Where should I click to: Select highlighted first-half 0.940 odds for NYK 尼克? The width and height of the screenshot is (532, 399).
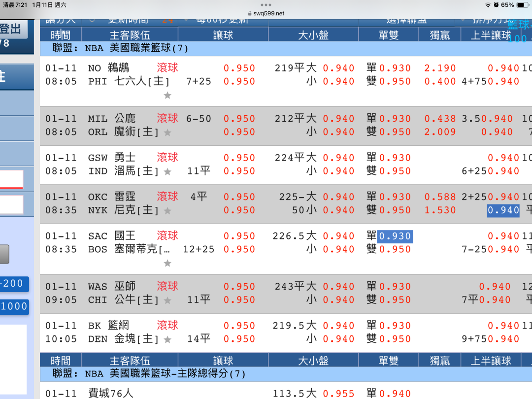coord(503,210)
